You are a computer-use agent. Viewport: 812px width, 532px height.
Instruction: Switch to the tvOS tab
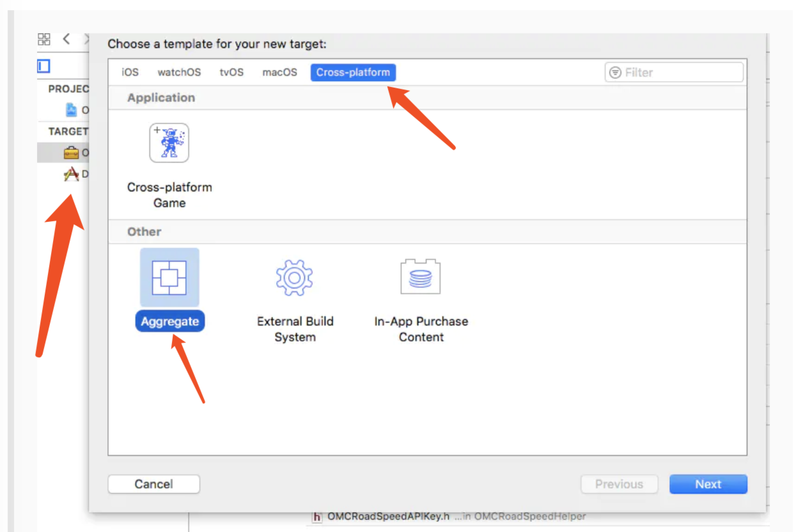pyautogui.click(x=231, y=72)
